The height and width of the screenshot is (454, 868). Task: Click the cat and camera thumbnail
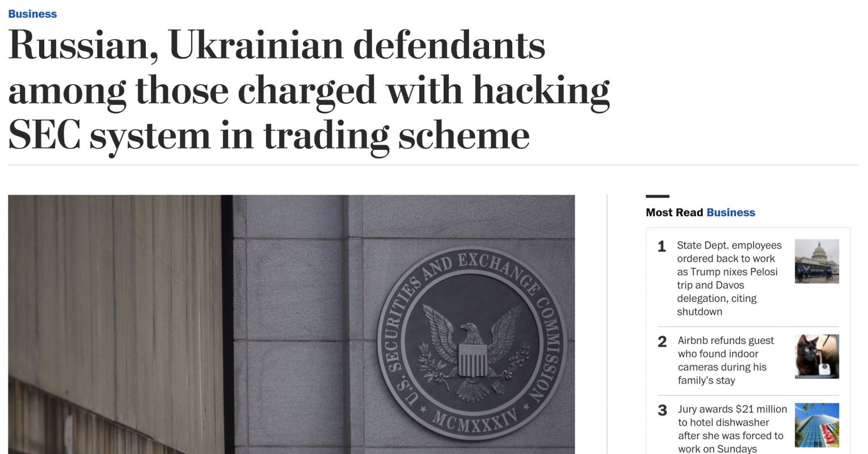click(x=816, y=356)
